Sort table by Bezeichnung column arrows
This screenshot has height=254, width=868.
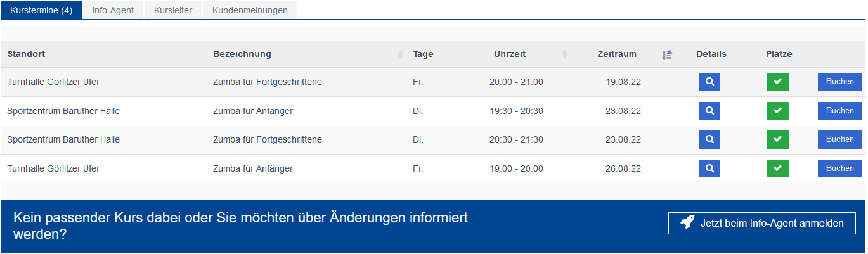400,54
